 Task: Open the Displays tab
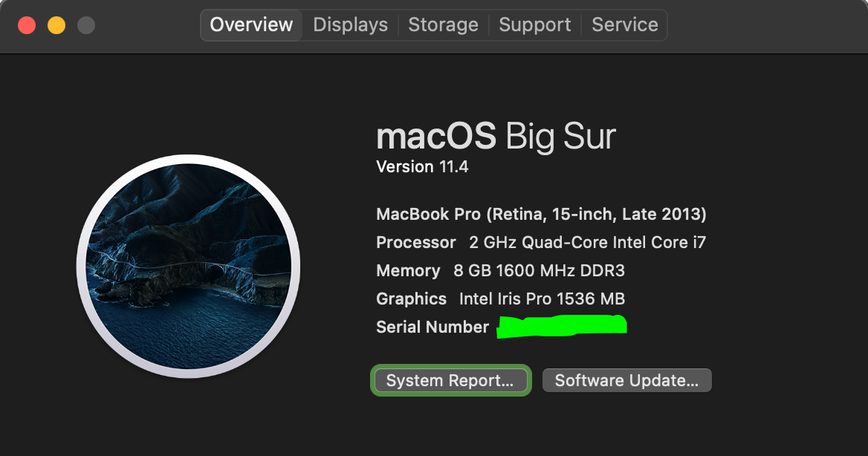coord(351,25)
